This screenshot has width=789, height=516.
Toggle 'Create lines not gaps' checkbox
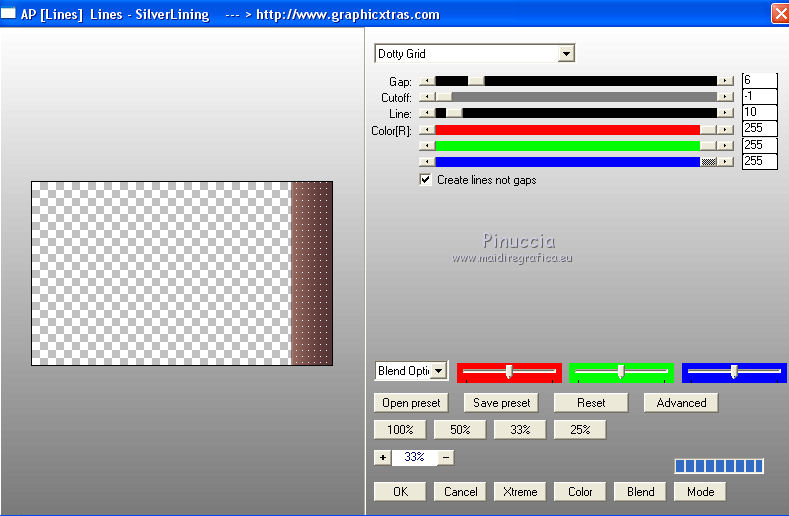click(x=426, y=180)
